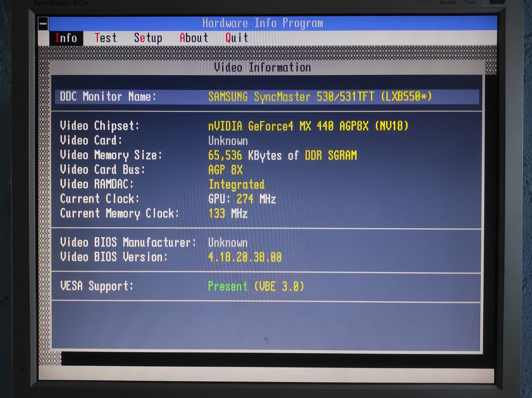
Task: Click the Video BIOS Manufacturer Unknown value
Action: pyautogui.click(x=228, y=243)
